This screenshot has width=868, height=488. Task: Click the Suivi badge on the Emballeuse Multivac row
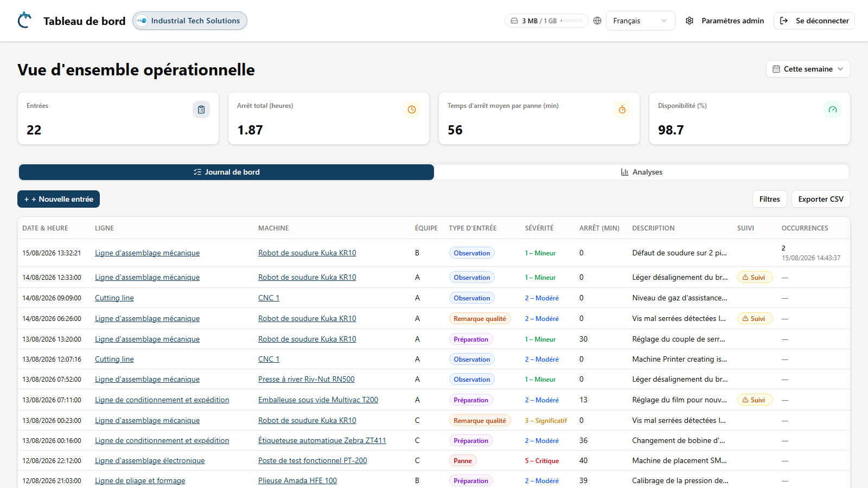[x=755, y=400]
